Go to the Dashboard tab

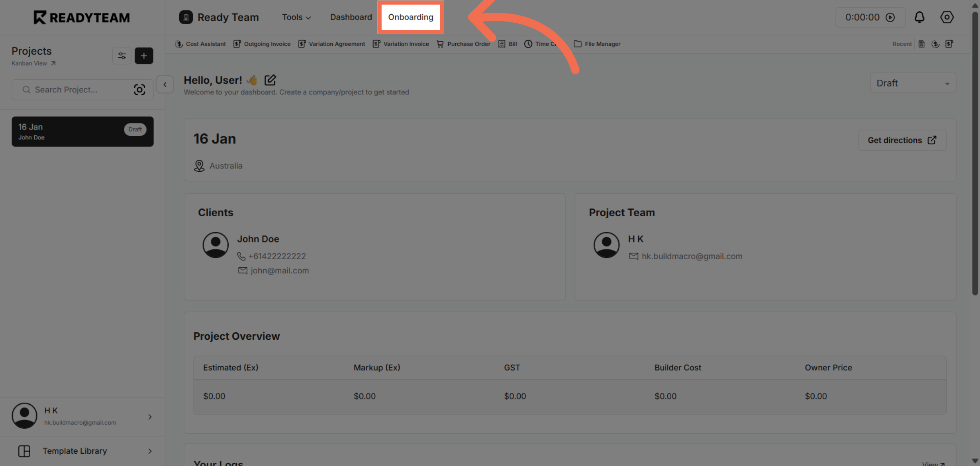tap(351, 17)
